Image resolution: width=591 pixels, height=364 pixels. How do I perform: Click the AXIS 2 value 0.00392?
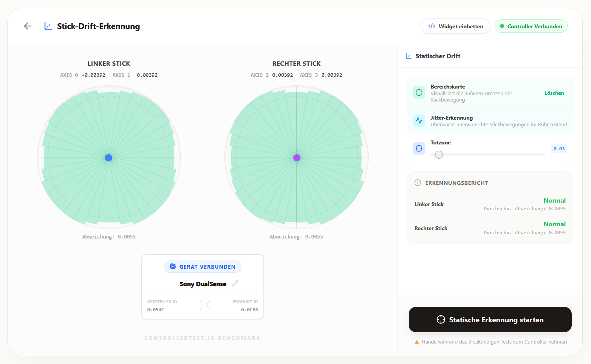click(x=282, y=75)
